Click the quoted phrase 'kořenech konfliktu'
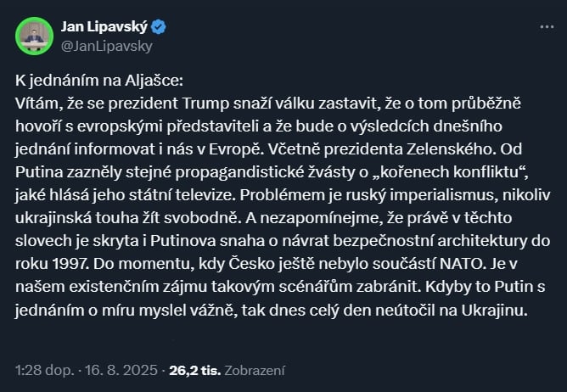The image size is (567, 392). click(450, 172)
